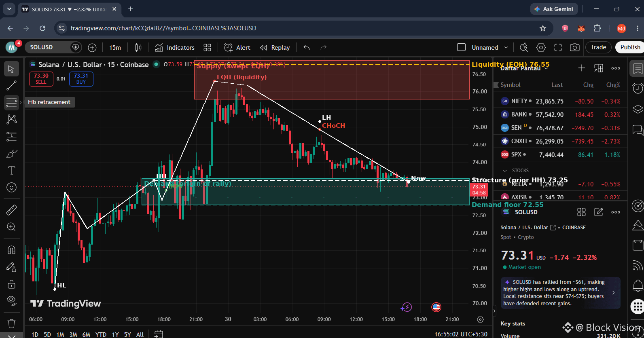Click the 73.30 SELL button
This screenshot has height=338, width=644.
click(41, 79)
